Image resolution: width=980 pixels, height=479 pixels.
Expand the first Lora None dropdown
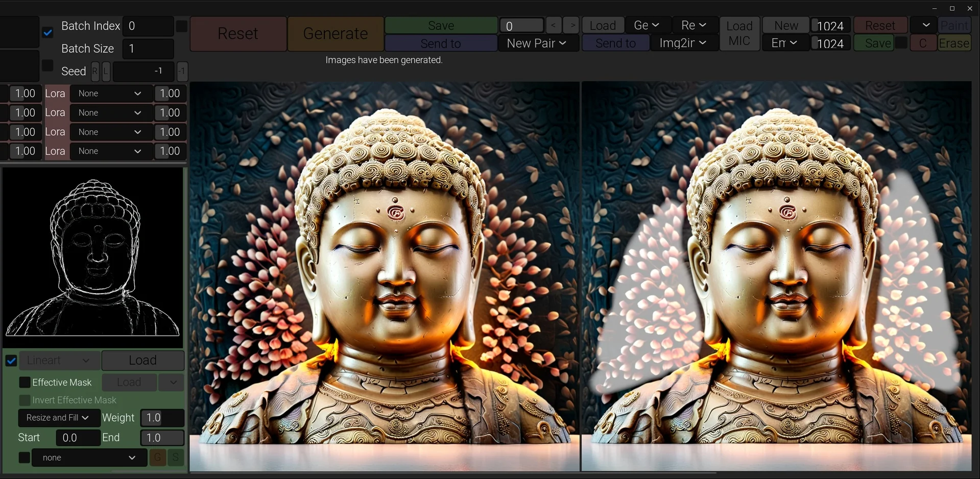(110, 93)
